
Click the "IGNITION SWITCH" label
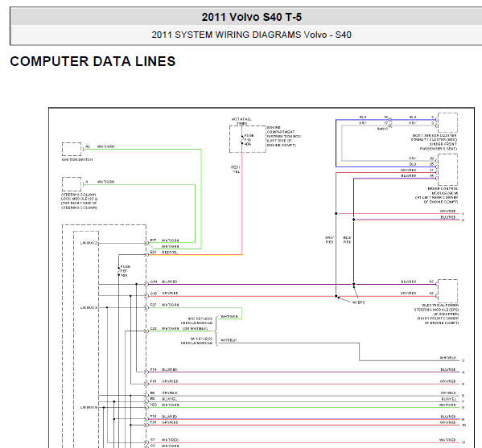[x=77, y=160]
